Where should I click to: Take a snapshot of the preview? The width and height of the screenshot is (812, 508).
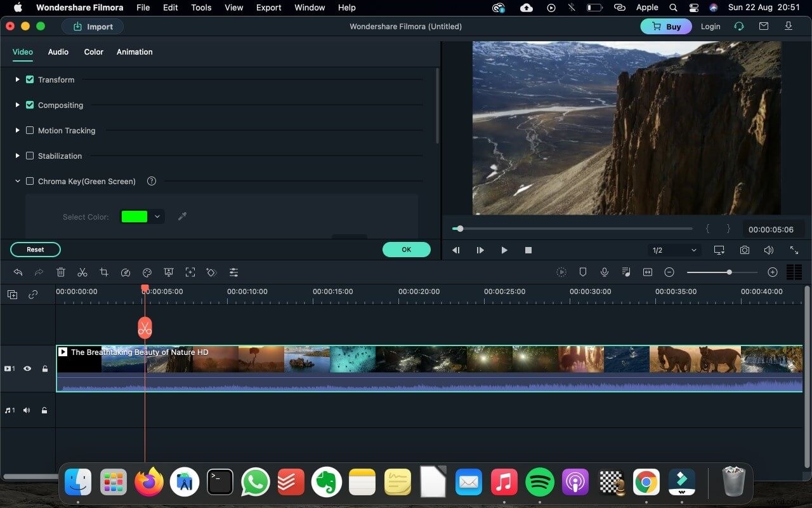click(x=744, y=250)
